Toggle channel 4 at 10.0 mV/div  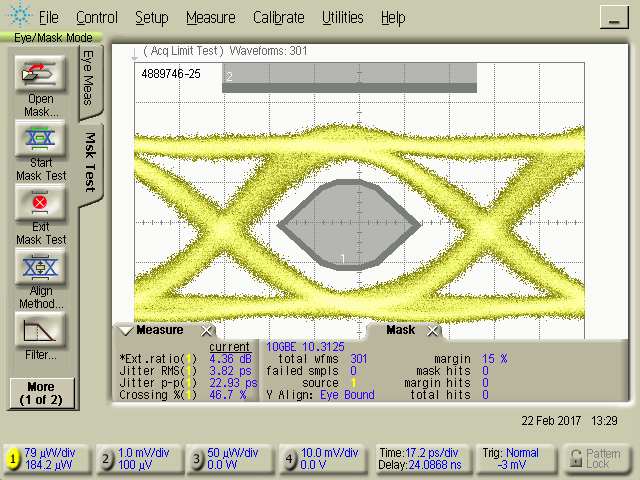click(x=290, y=459)
